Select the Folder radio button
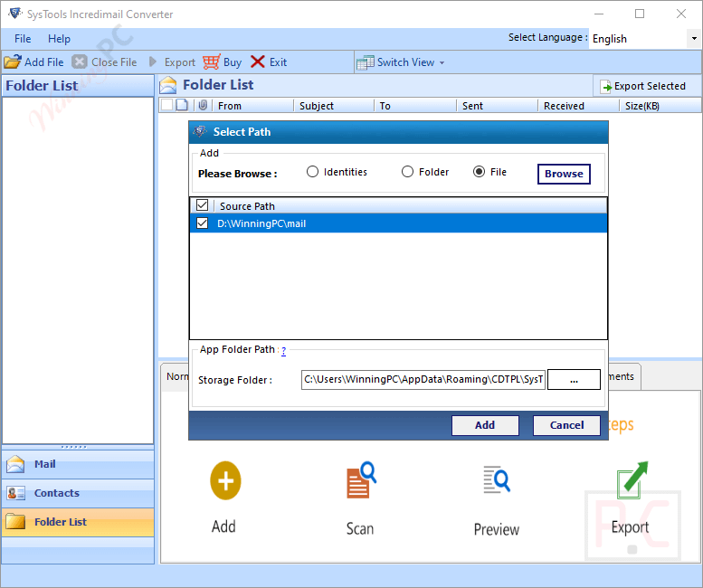The width and height of the screenshot is (703, 588). (407, 172)
